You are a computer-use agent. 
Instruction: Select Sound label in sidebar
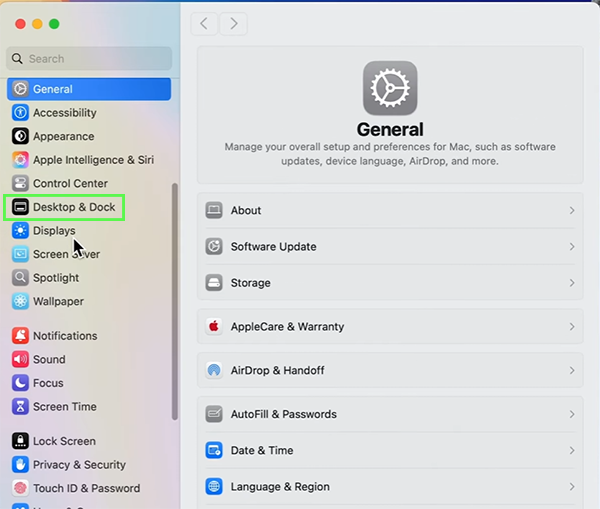pos(49,359)
